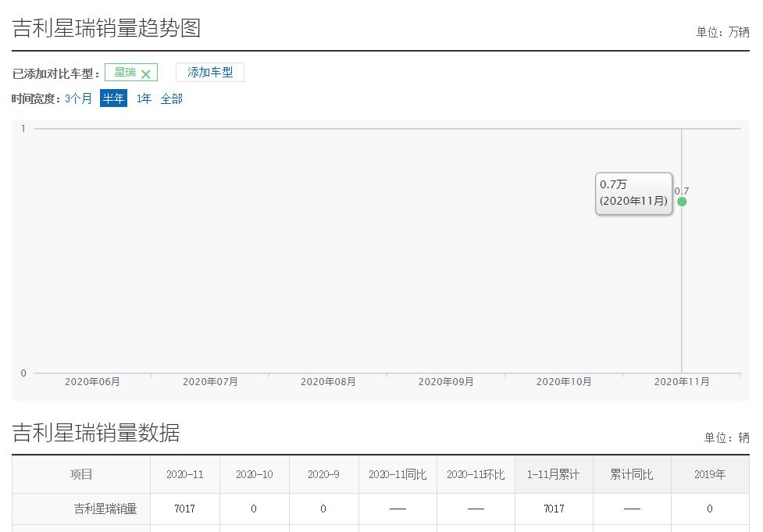Click the 单位：辆 label

[x=727, y=437]
